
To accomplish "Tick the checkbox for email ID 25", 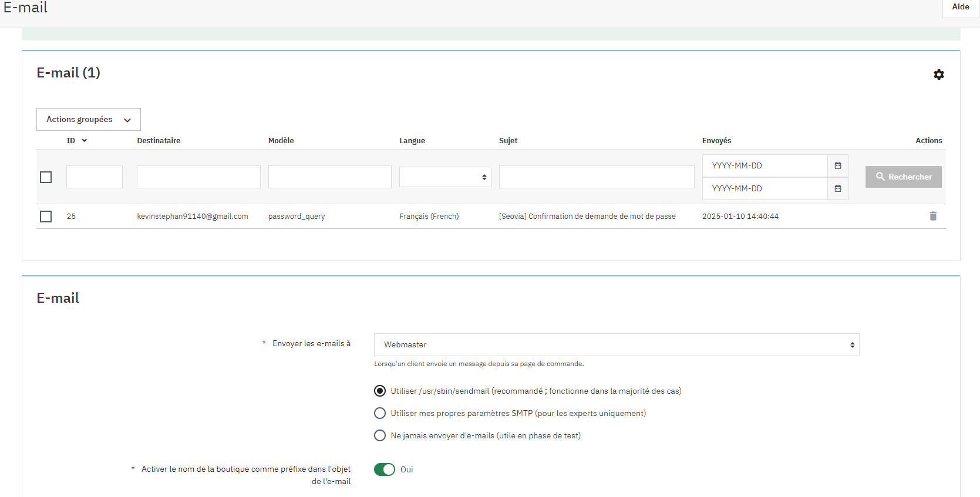I will click(x=46, y=217).
